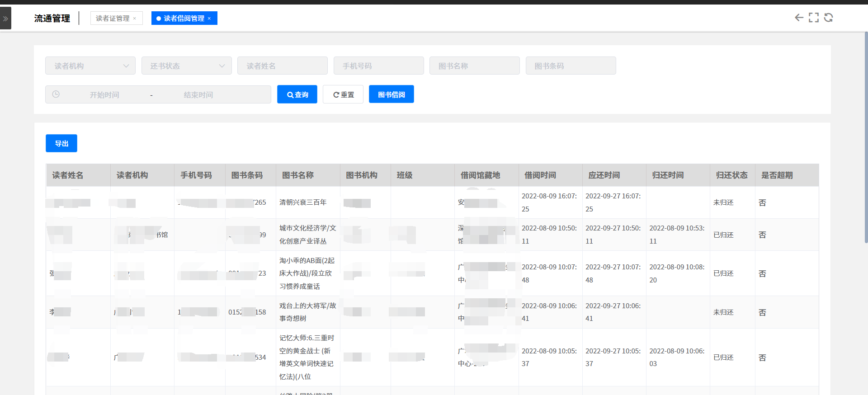Screen dimensions: 868x395
Task: Click the vertical page scrollbar
Action: click(x=866, y=136)
